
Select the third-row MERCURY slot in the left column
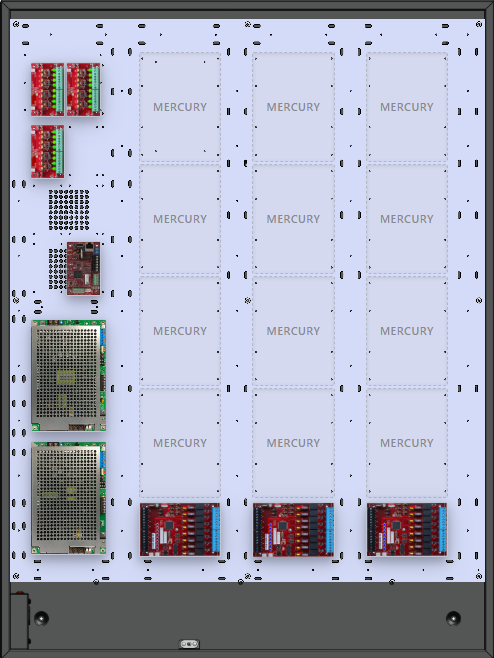tap(180, 331)
